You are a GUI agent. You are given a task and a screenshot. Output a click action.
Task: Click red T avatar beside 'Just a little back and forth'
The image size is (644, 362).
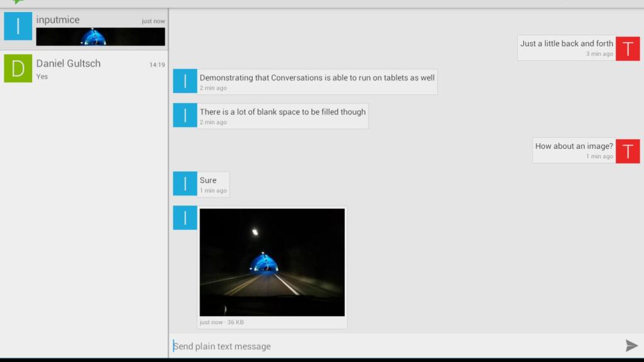pyautogui.click(x=627, y=48)
